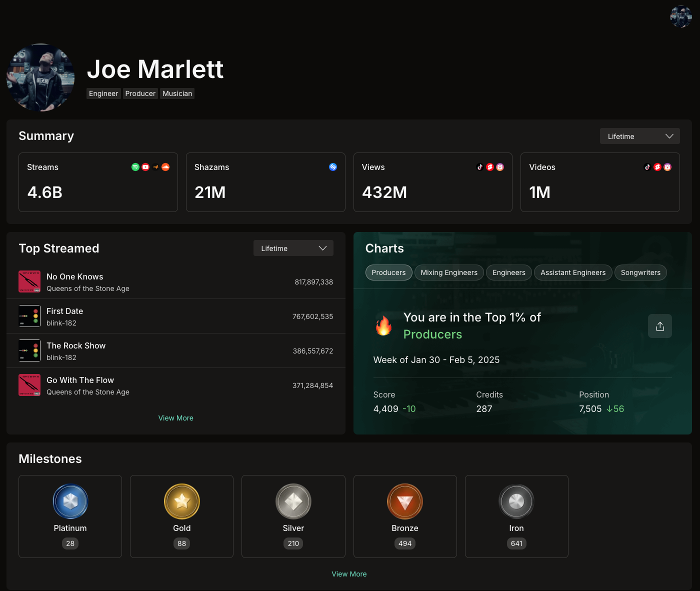Click the Streams total 4.6B
The height and width of the screenshot is (591, 700).
(45, 192)
